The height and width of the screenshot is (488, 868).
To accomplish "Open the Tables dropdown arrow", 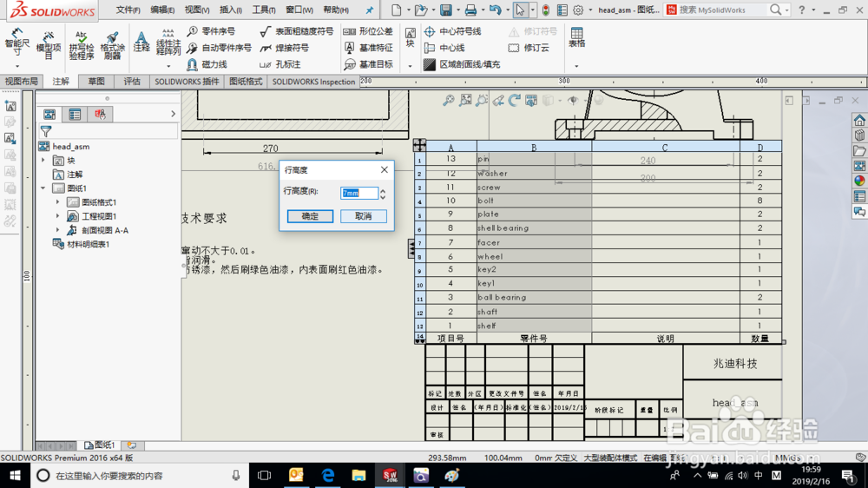I will (x=576, y=65).
